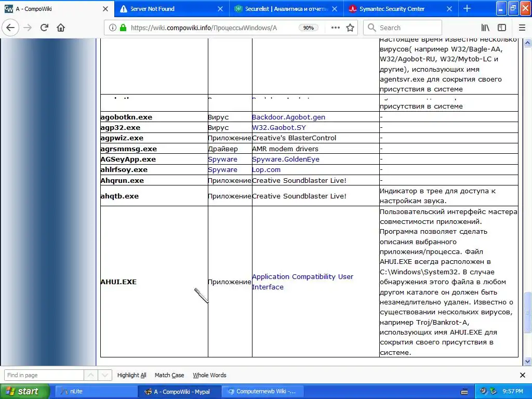Click the Find in page field

[x=44, y=375]
